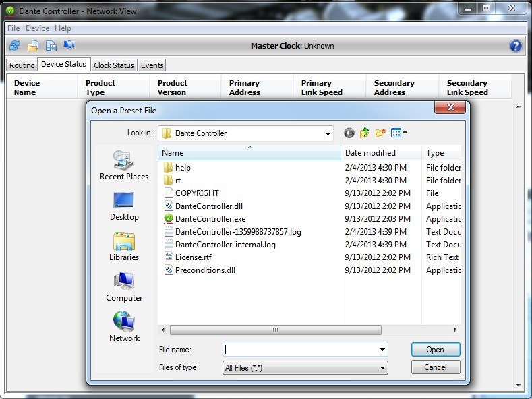Click the horizontal scrollbar in file list

[x=275, y=330]
